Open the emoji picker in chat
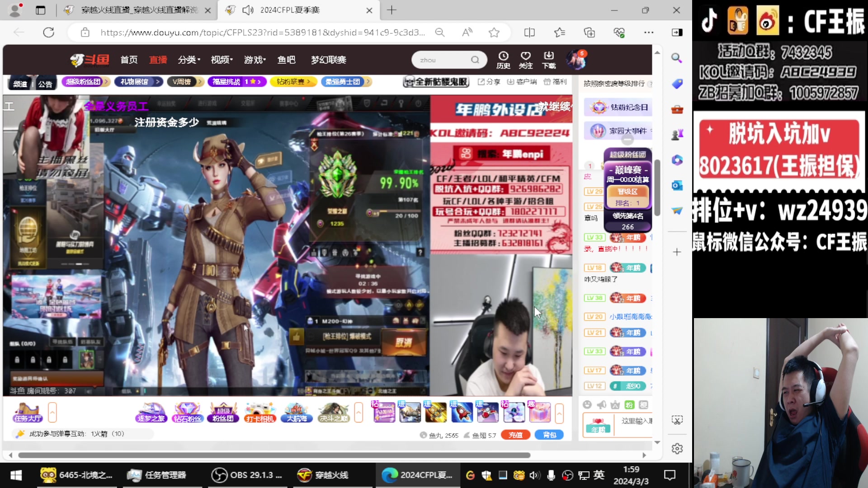The height and width of the screenshot is (488, 868). (x=587, y=405)
